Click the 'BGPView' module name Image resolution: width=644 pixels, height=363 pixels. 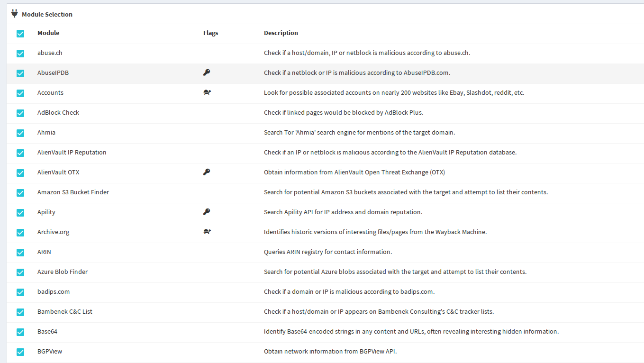click(x=50, y=351)
